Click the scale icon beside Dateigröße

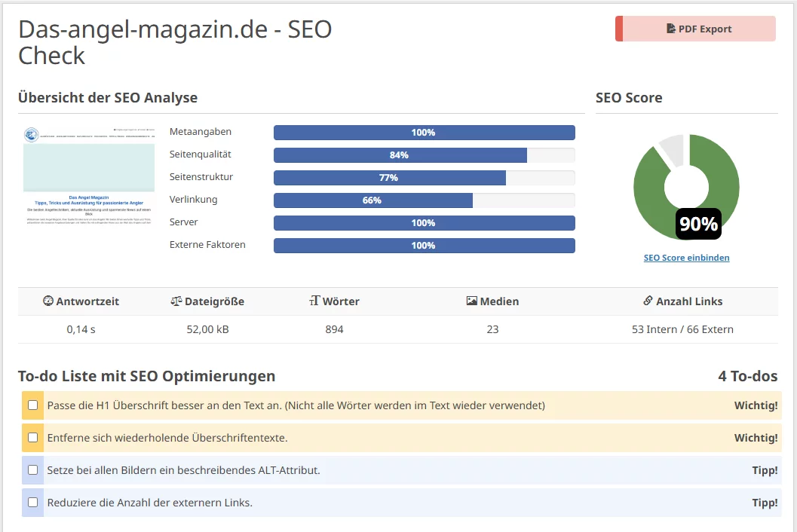click(x=176, y=301)
